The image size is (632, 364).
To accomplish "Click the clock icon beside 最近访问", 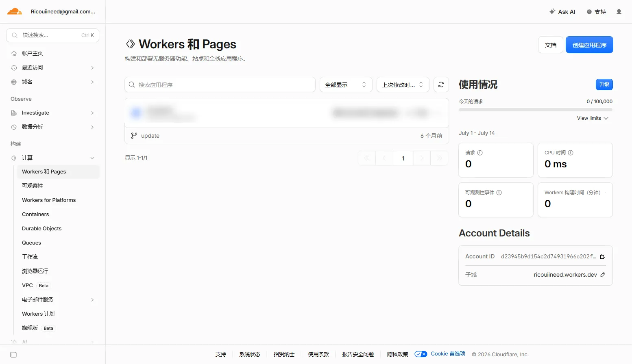I will click(14, 68).
